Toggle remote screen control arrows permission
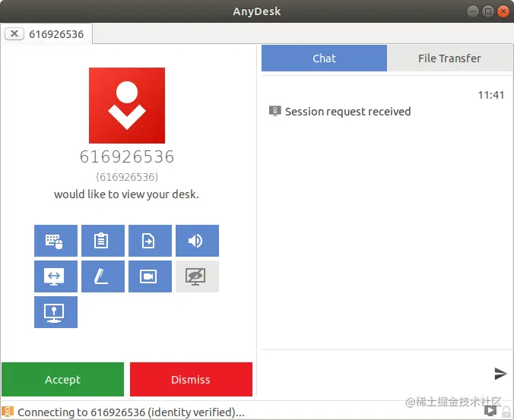This screenshot has height=420, width=514. click(x=56, y=276)
